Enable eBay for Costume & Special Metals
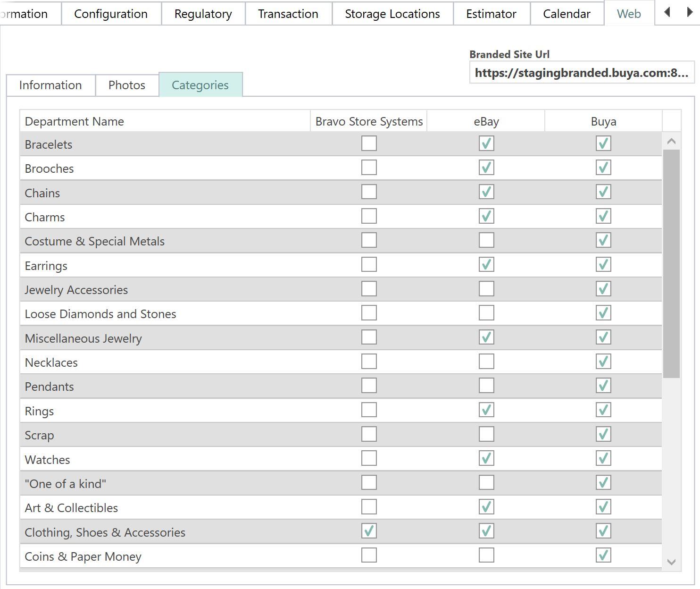The height and width of the screenshot is (589, 700). click(486, 240)
